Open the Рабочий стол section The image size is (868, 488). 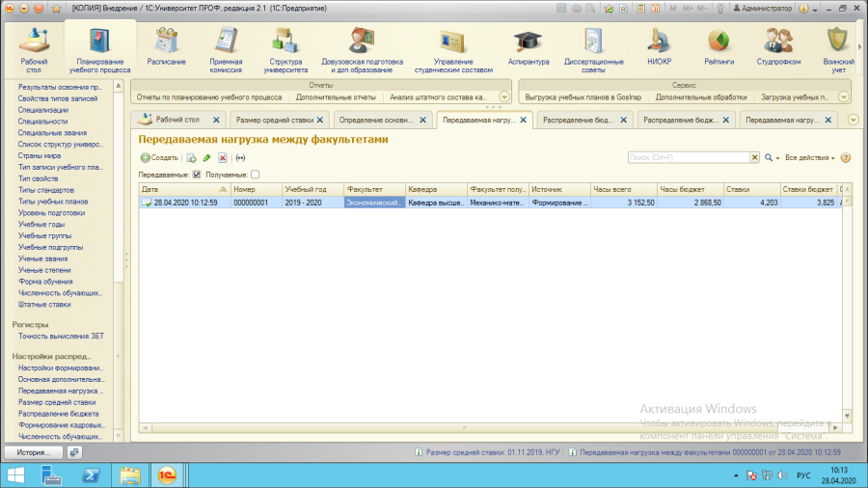[34, 50]
